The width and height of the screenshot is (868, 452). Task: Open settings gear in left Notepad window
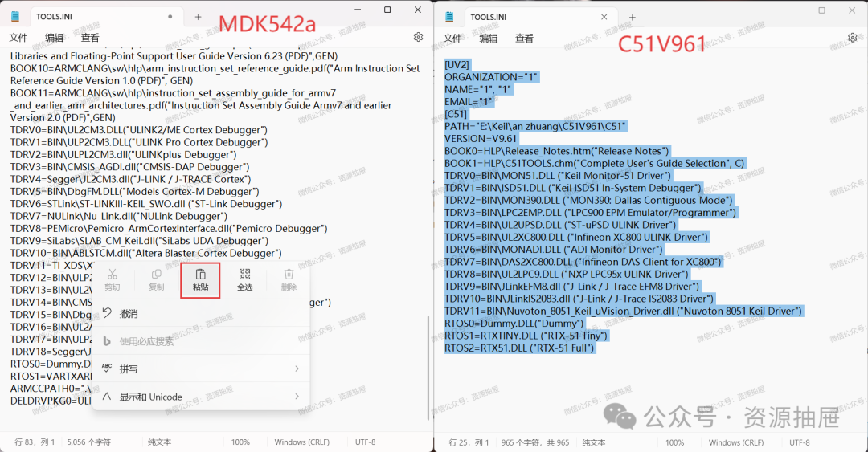[x=418, y=37]
